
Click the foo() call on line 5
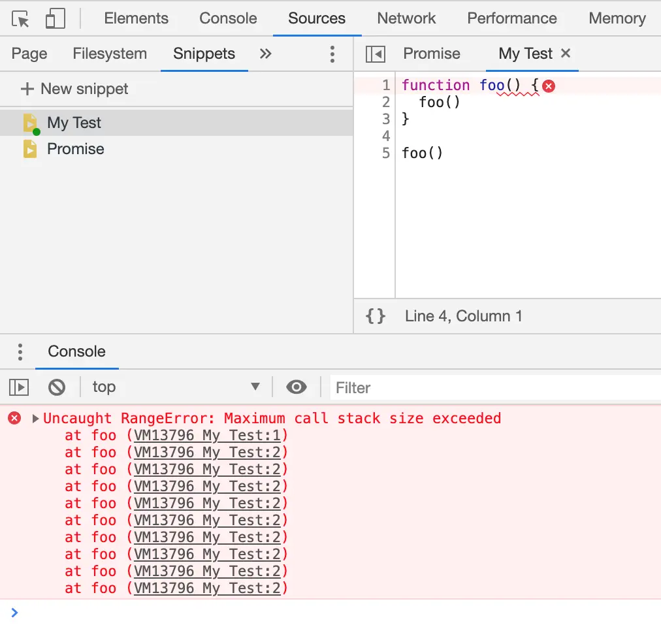pos(423,153)
